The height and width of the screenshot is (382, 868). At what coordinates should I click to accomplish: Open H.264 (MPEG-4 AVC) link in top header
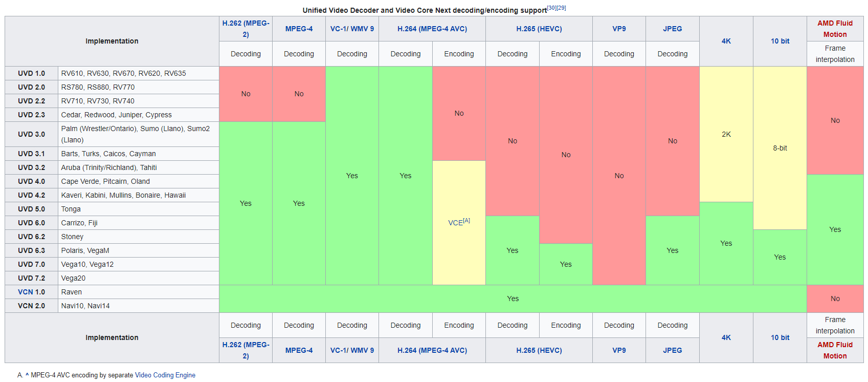click(x=432, y=29)
